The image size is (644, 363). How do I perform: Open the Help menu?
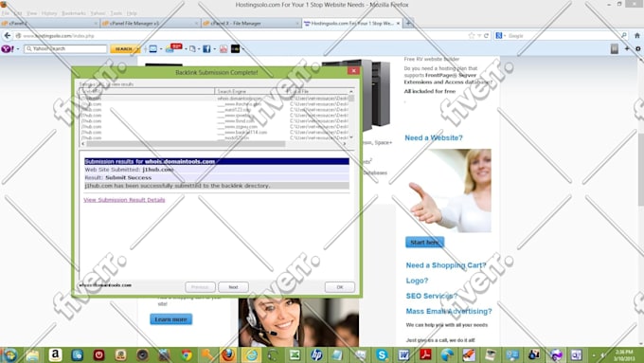coord(132,13)
